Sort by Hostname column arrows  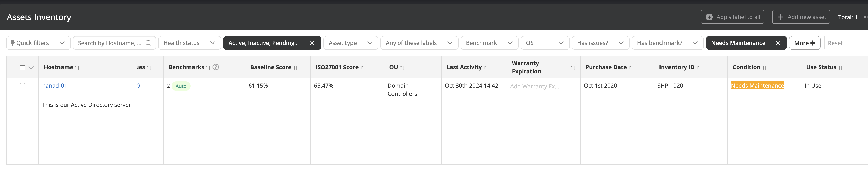[x=77, y=67]
